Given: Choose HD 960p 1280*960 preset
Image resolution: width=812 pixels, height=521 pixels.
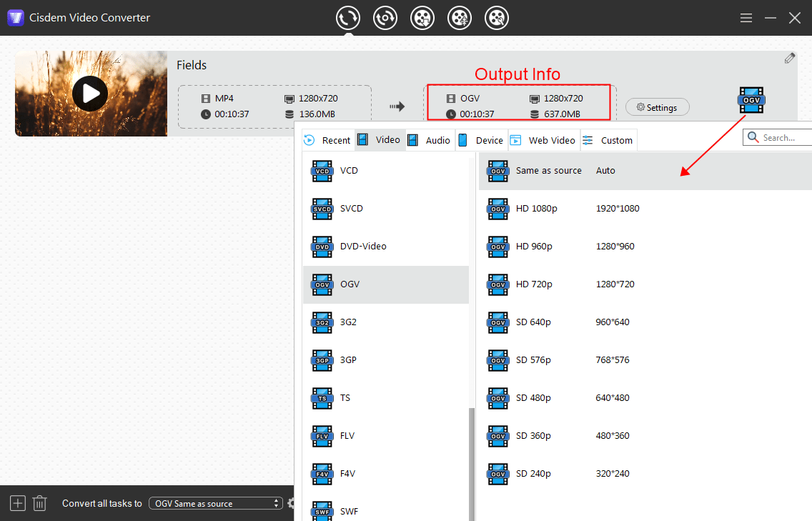Looking at the screenshot, I should [645, 247].
